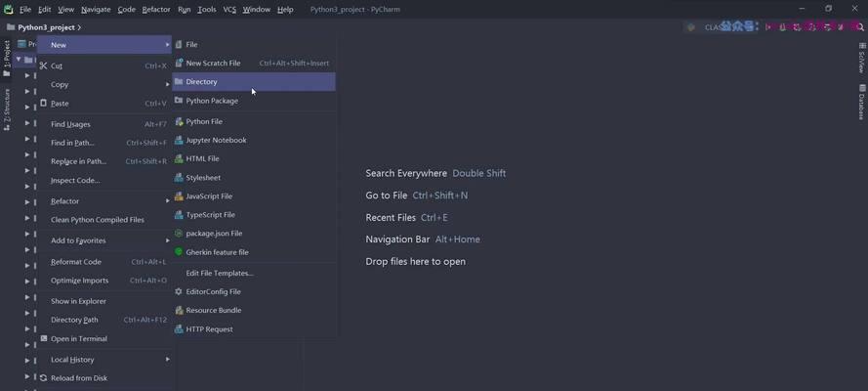Expand the Refactor submenu arrow in context menu
This screenshot has width=868, height=391.
click(167, 201)
